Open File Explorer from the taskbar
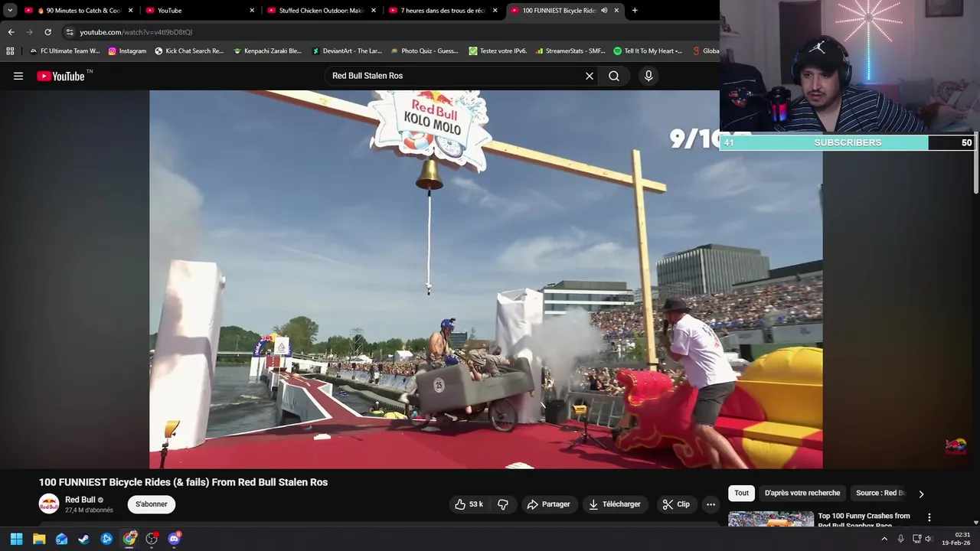The width and height of the screenshot is (980, 551). [x=39, y=539]
